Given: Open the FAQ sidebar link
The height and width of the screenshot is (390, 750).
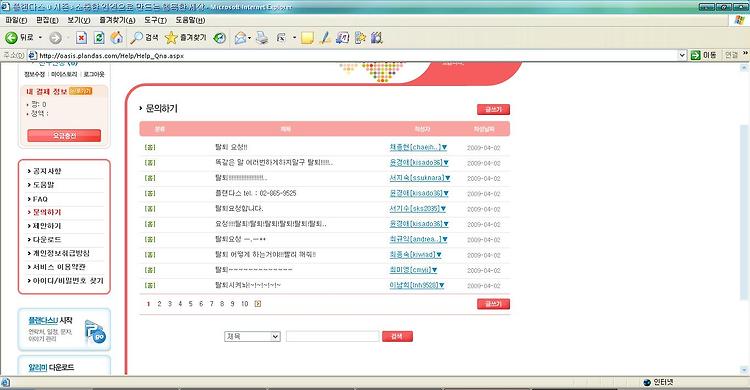Looking at the screenshot, I should point(40,199).
